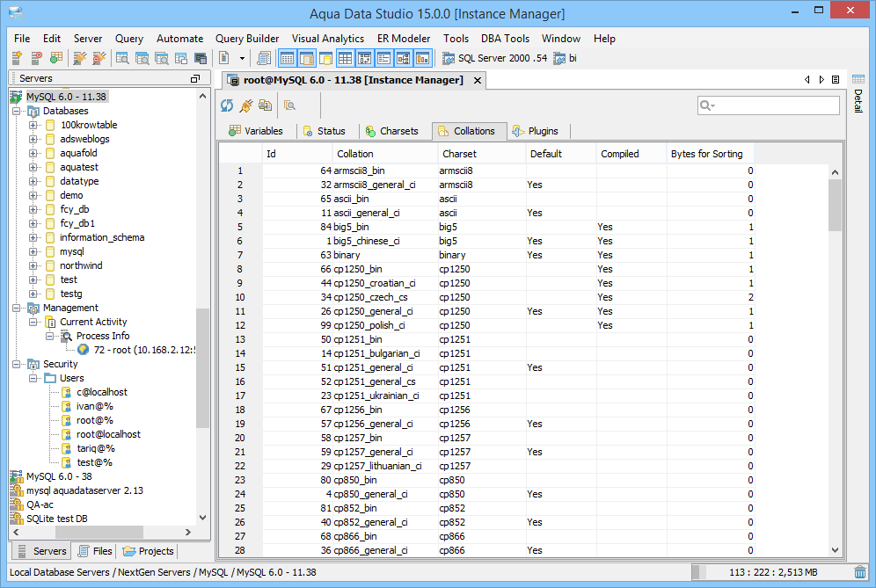Click the trash garbage collect icon
The image size is (876, 588).
click(x=860, y=572)
